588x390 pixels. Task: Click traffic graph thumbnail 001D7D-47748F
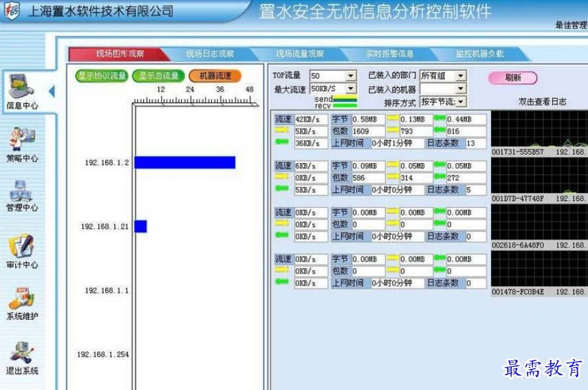tap(539, 175)
